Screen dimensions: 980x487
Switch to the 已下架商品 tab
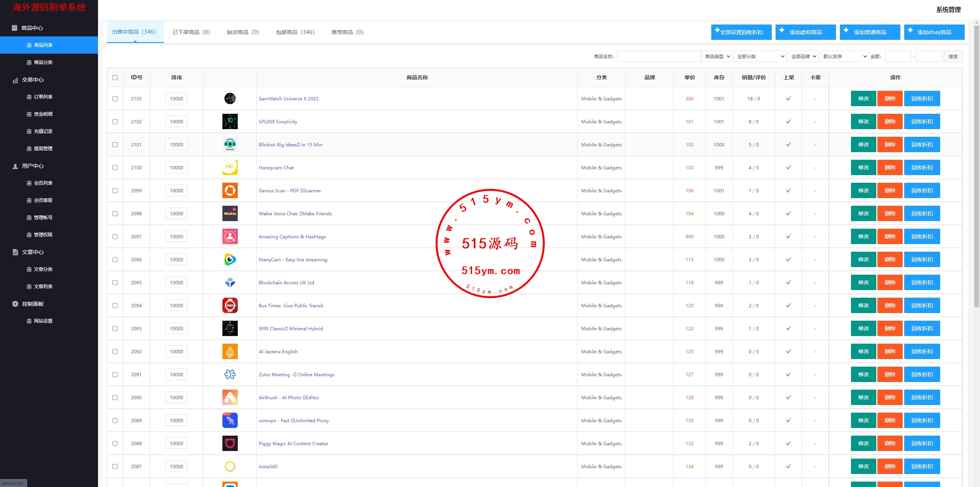point(191,32)
